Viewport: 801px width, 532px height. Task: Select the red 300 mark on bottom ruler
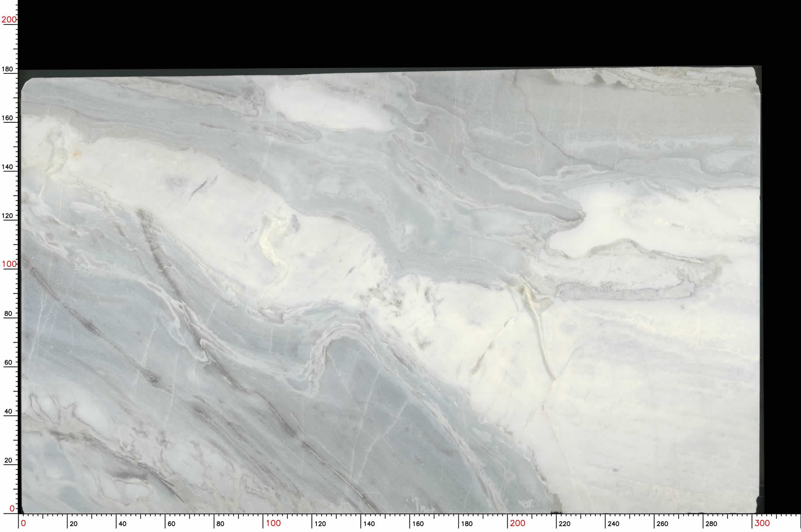tap(762, 523)
